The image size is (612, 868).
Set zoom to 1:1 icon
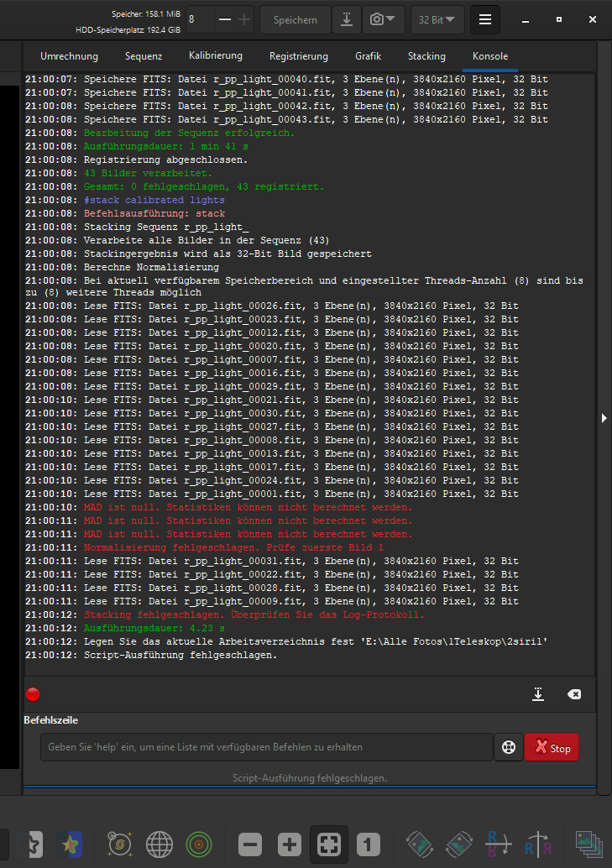coord(369,844)
